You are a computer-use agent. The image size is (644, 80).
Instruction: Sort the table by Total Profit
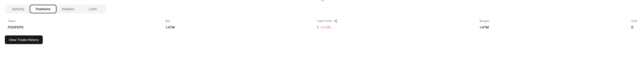(x=324, y=21)
